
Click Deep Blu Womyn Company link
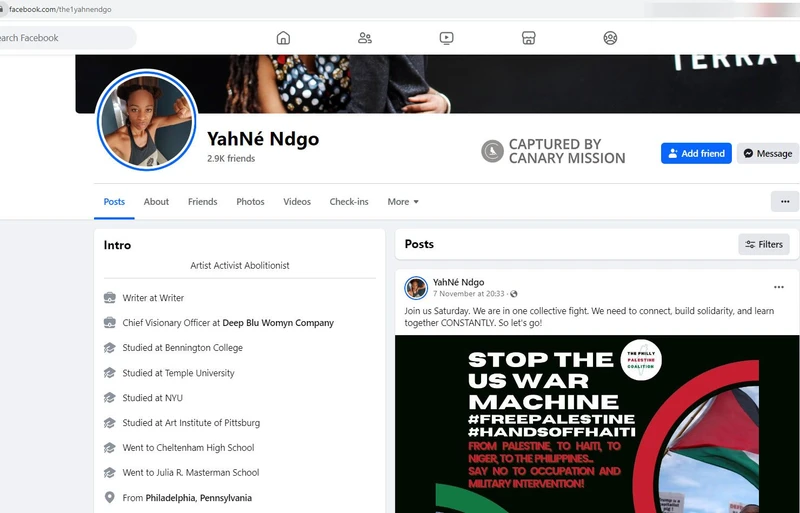click(278, 323)
